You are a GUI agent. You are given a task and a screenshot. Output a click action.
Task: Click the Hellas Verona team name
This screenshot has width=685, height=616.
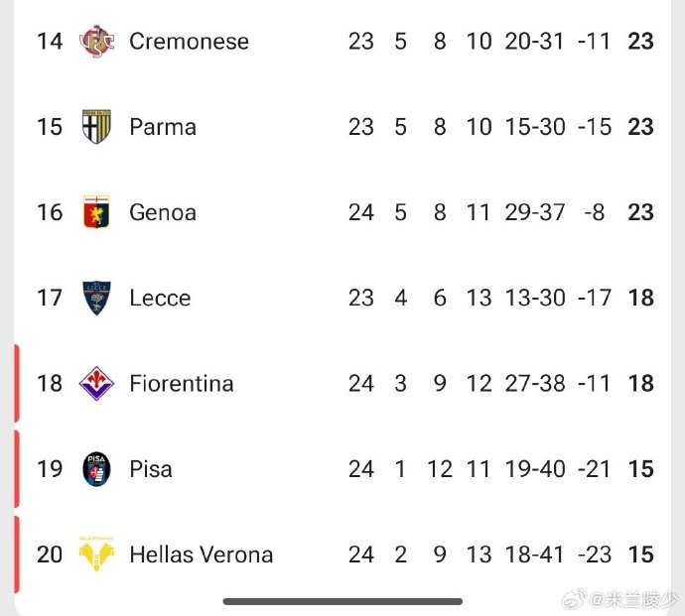pos(201,554)
